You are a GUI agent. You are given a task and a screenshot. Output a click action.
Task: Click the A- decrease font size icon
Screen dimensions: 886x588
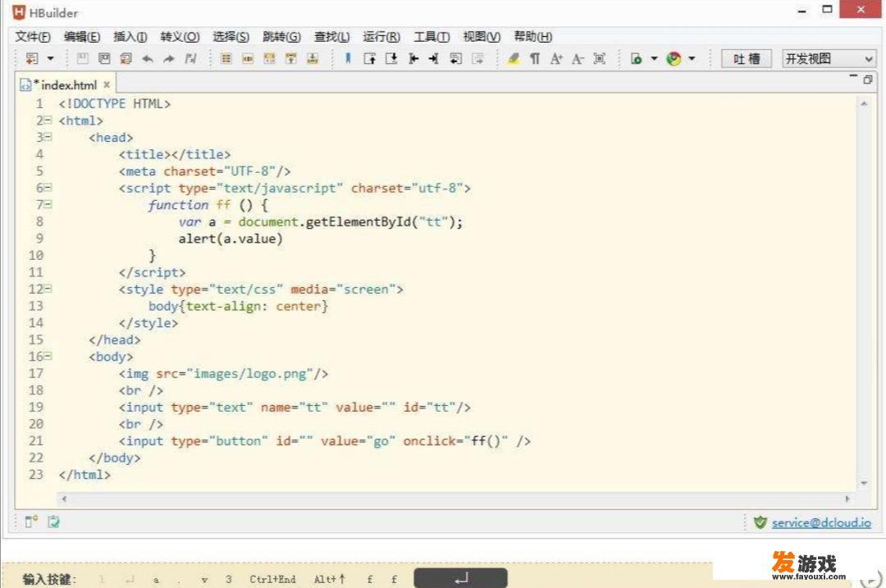[x=578, y=58]
